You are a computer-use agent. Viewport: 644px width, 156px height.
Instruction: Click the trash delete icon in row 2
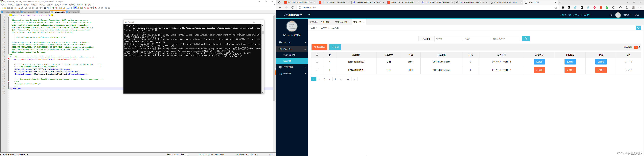[x=631, y=70]
